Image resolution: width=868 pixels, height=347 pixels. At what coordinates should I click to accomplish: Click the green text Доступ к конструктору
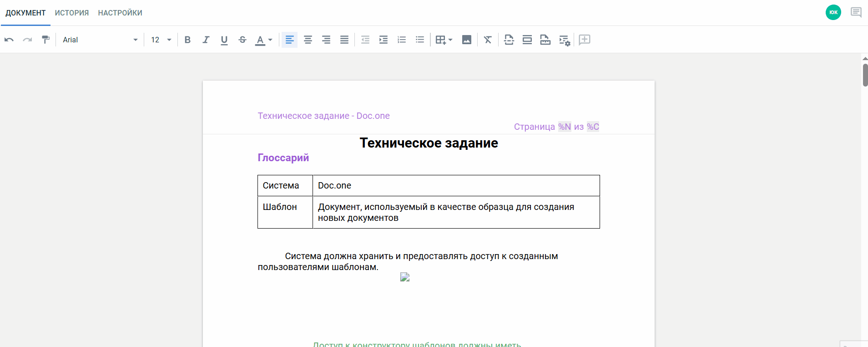[x=417, y=344]
